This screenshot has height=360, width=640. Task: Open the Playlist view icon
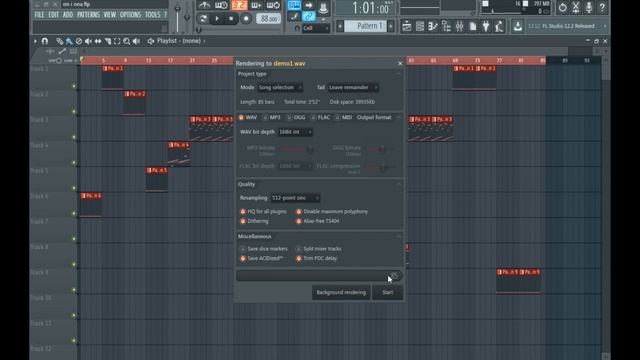407,27
